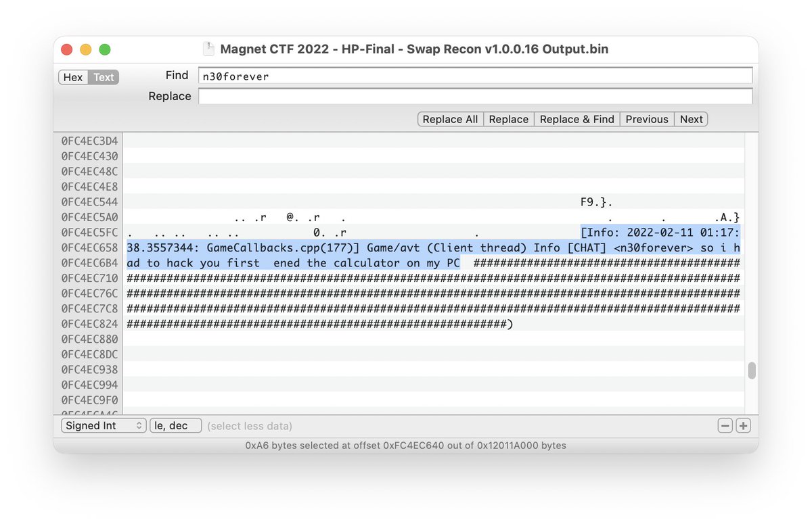Click the document icon in title bar
Viewport: 812px width, 524px height.
pyautogui.click(x=209, y=49)
